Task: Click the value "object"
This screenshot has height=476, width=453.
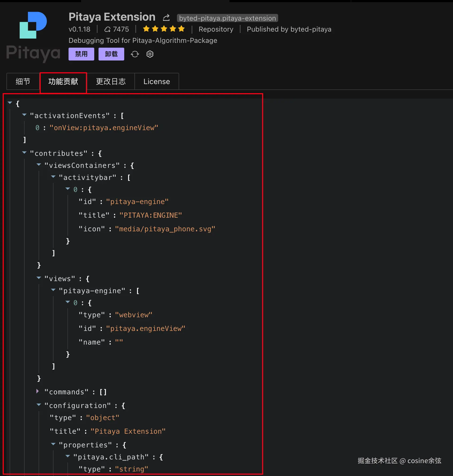Action: [103, 418]
